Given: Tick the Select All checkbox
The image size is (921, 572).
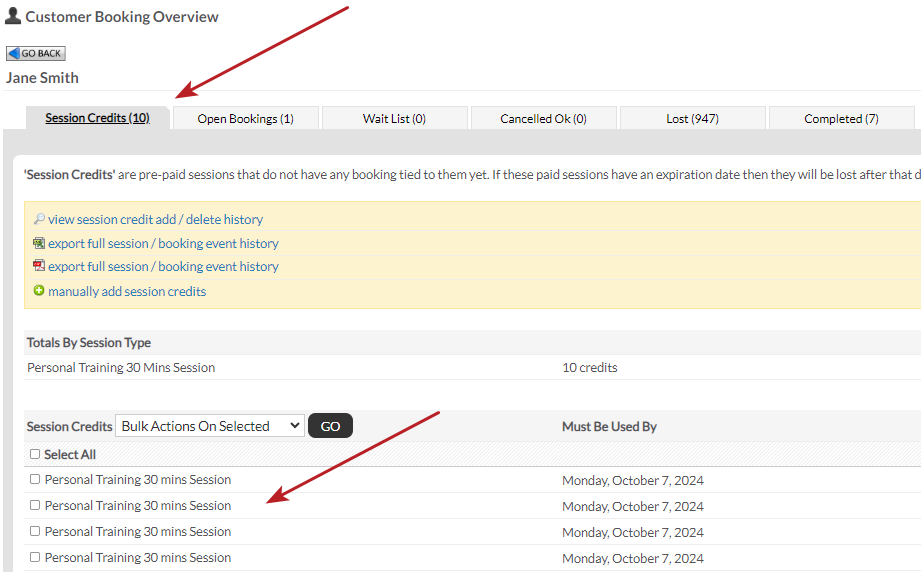Looking at the screenshot, I should coord(35,454).
